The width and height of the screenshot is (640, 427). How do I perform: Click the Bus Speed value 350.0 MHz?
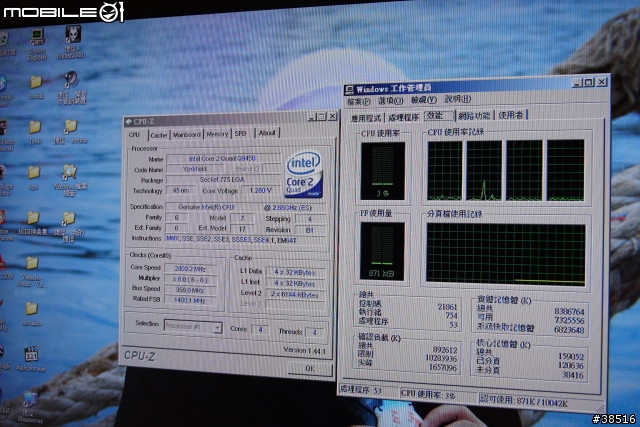coord(190,290)
